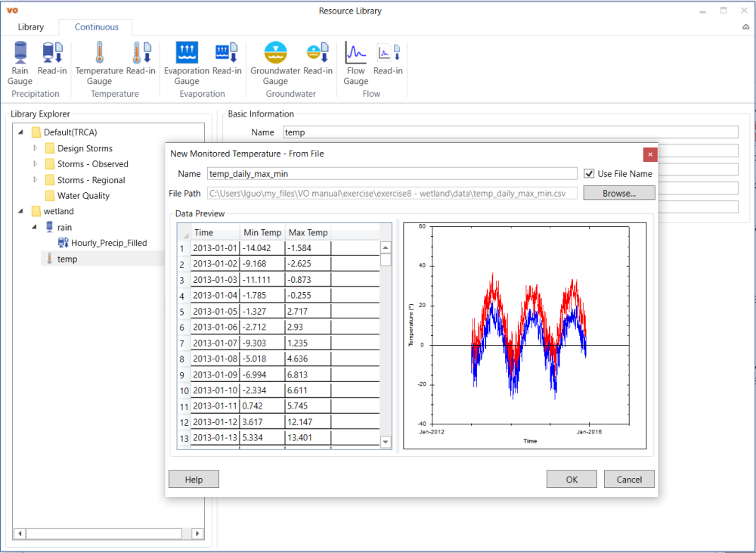Collapse the wetland tree node

(20, 211)
